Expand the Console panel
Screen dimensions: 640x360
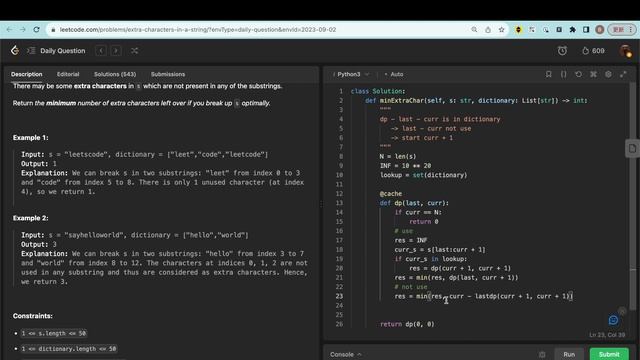(x=346, y=354)
